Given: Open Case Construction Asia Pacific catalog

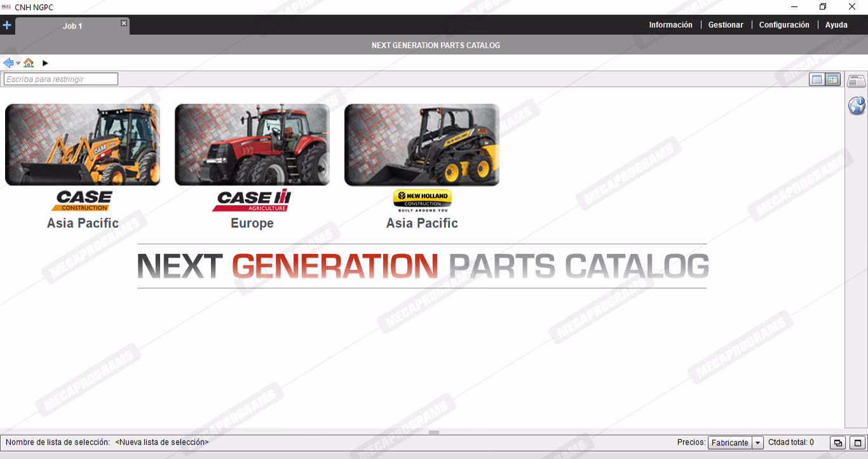Looking at the screenshot, I should pos(83,145).
